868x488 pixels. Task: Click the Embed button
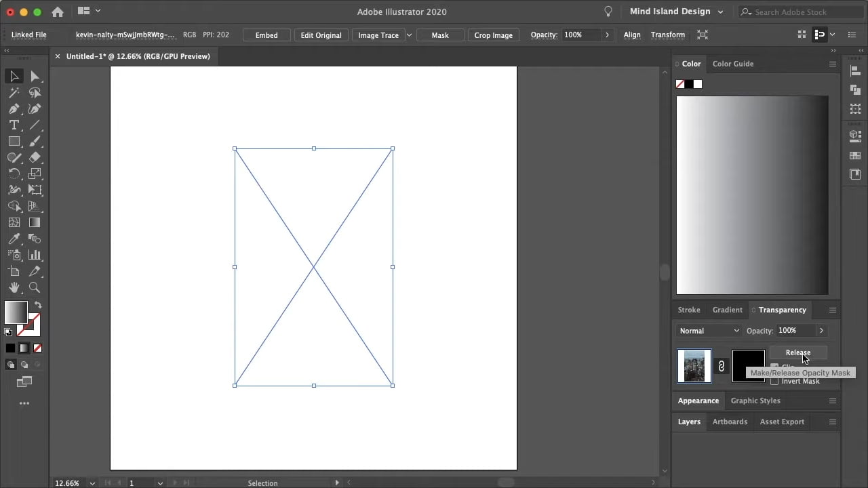(267, 35)
